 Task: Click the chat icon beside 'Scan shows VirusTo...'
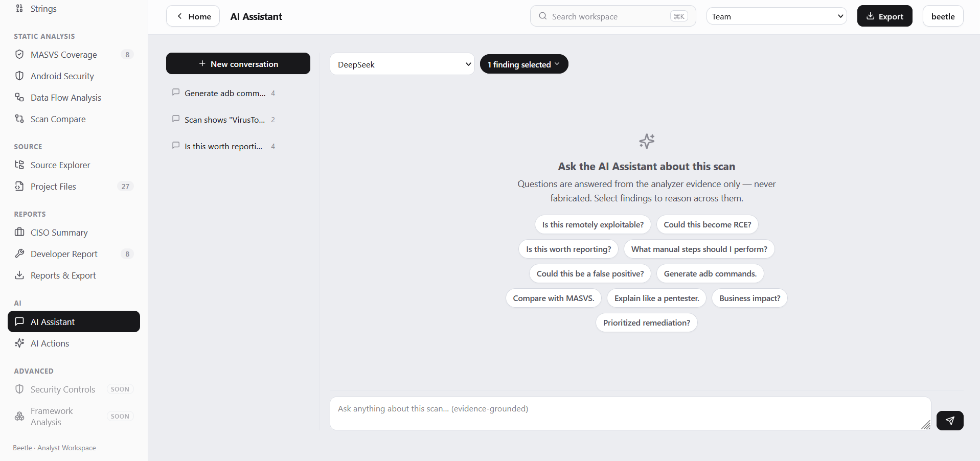coord(176,119)
